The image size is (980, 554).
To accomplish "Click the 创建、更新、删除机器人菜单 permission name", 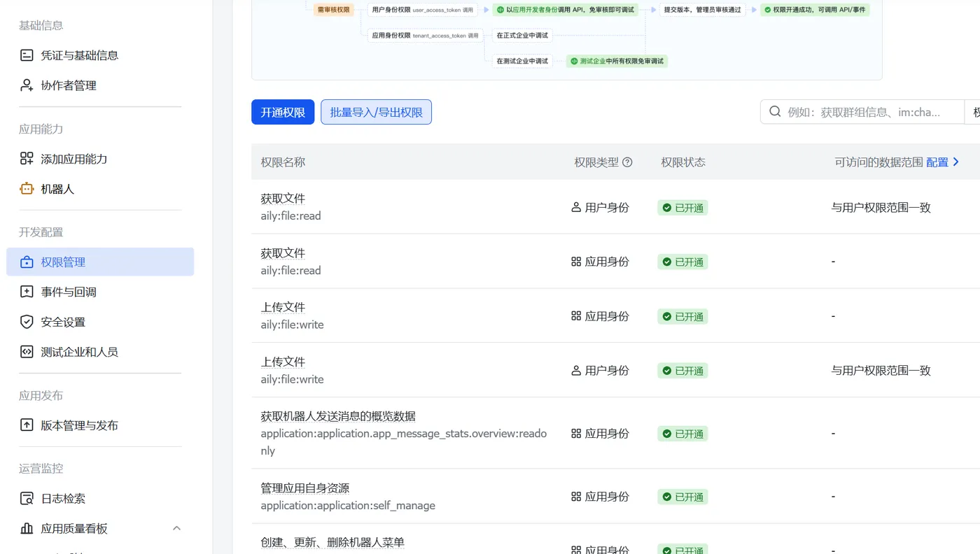I will click(332, 543).
